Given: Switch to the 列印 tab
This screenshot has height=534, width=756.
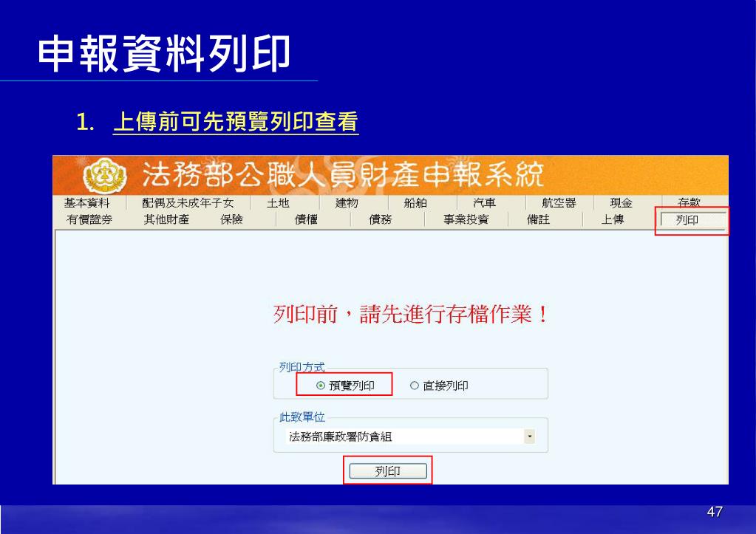Looking at the screenshot, I should pos(693,220).
